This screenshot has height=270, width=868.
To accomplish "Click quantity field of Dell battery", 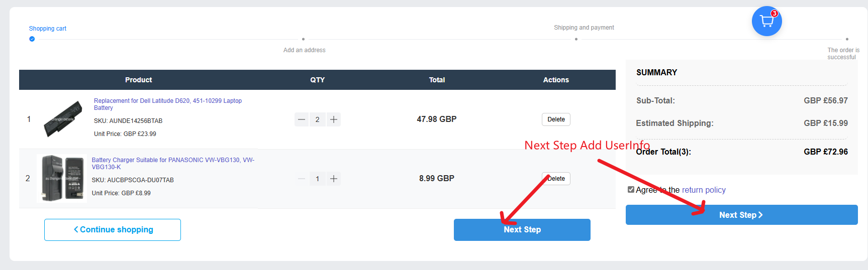I will click(317, 119).
